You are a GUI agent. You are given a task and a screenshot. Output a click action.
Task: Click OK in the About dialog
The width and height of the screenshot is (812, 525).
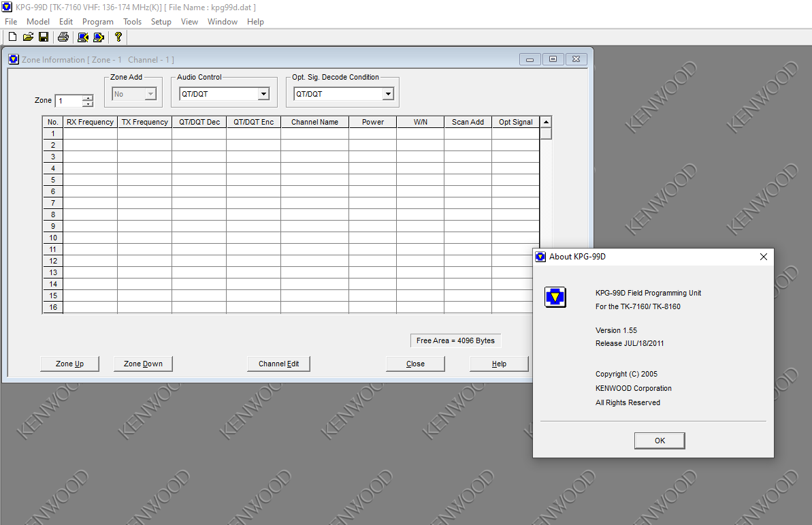click(x=659, y=441)
